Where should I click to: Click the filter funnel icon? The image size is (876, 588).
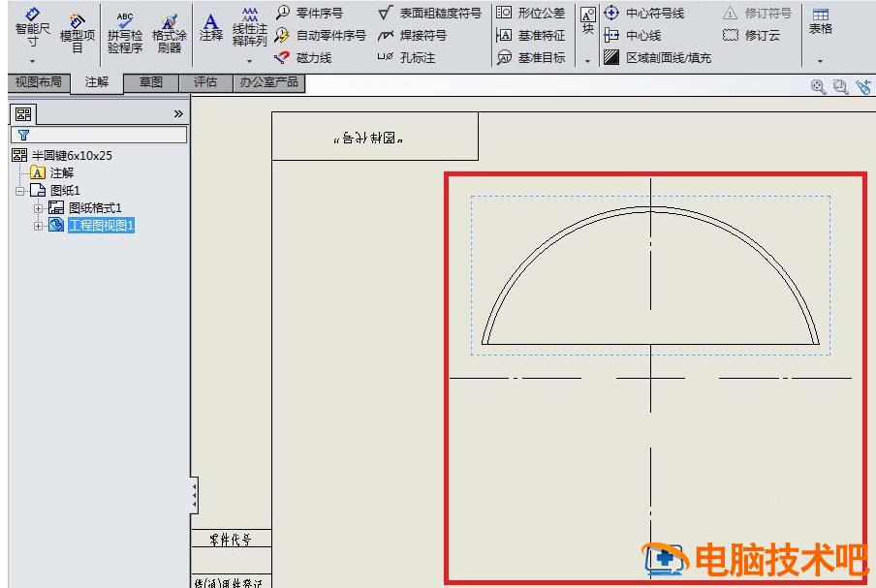23,135
